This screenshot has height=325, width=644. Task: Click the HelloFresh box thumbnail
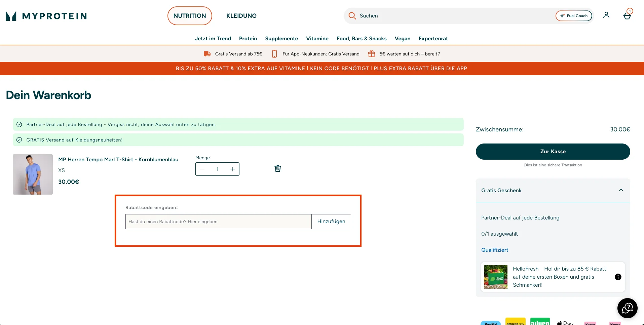pyautogui.click(x=496, y=277)
